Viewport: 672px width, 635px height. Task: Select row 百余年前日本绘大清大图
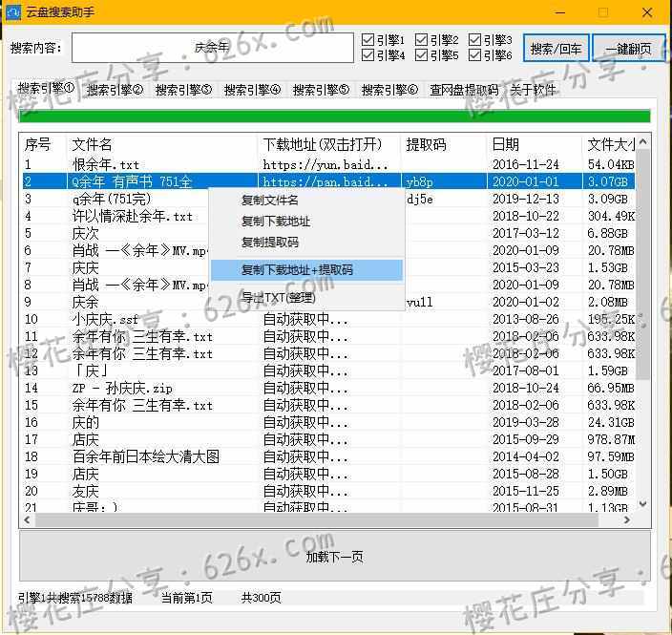(x=328, y=456)
